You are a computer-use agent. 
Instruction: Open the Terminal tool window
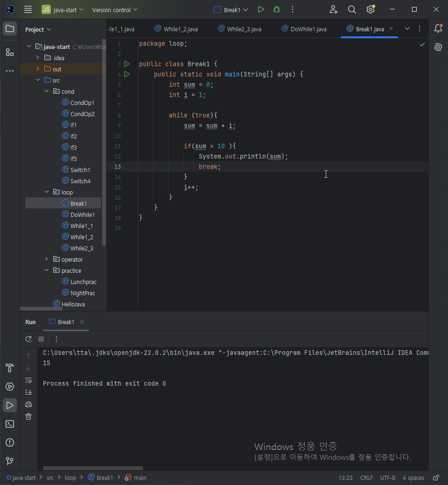10,424
